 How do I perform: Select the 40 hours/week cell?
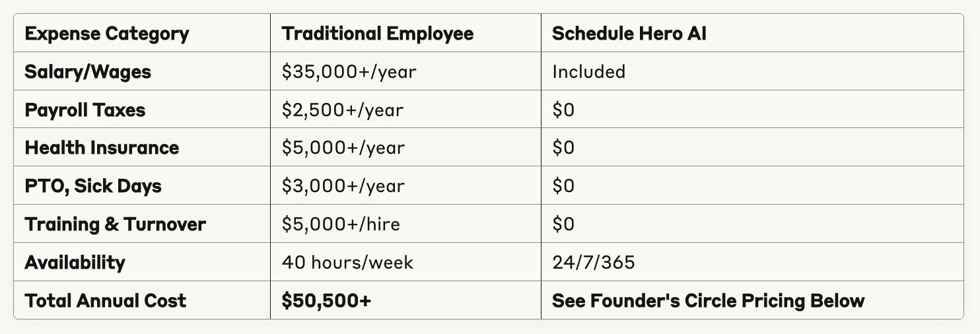[x=347, y=262]
